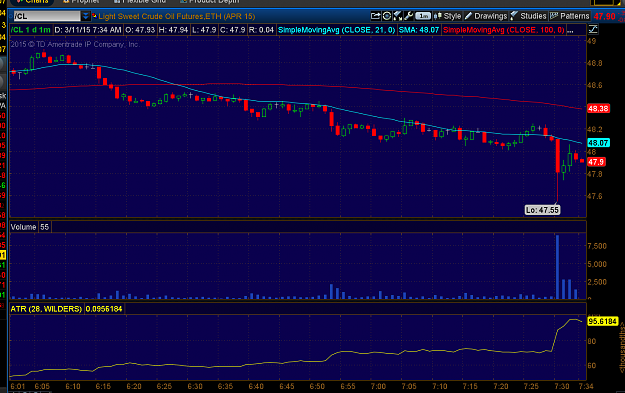This screenshot has height=393, width=625.
Task: Switch to the Charts tab
Action: coord(32,2)
